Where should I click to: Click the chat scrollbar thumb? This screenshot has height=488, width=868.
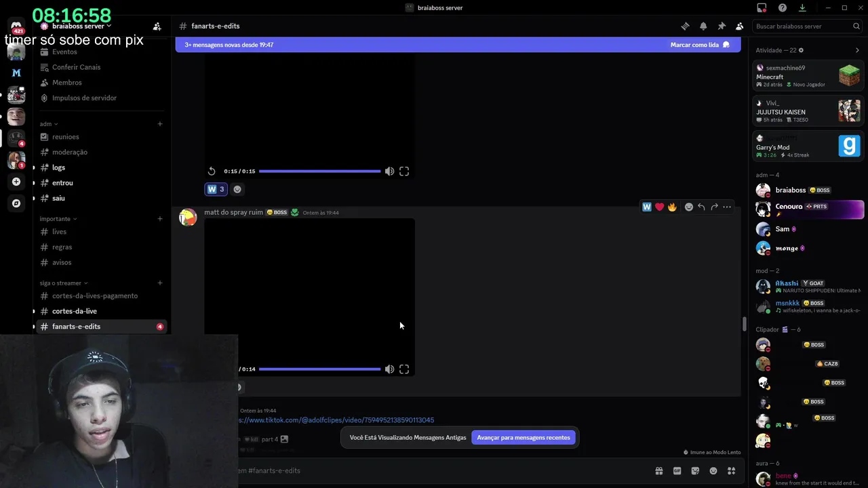click(744, 325)
